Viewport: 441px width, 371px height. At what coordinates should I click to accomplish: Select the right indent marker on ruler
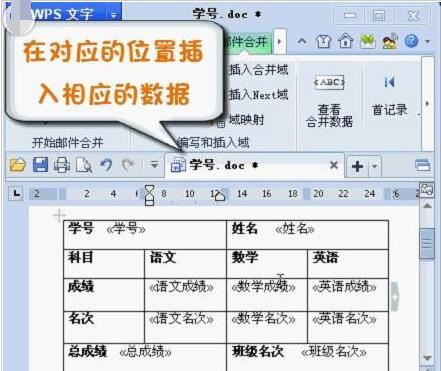tap(220, 196)
